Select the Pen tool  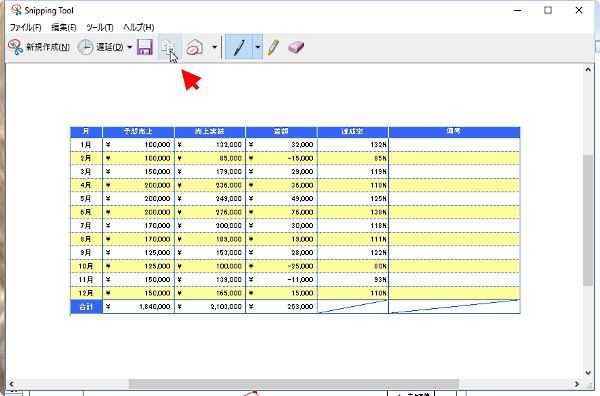(239, 47)
